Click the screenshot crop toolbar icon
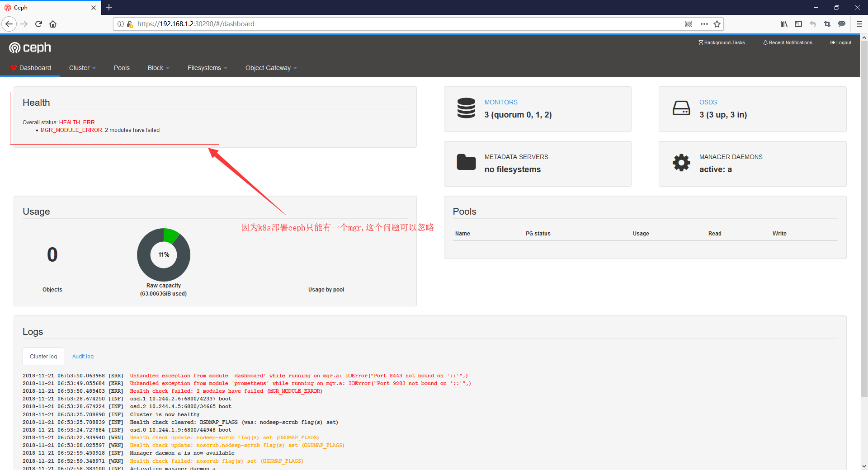Screen dimensions: 868x470 point(827,24)
